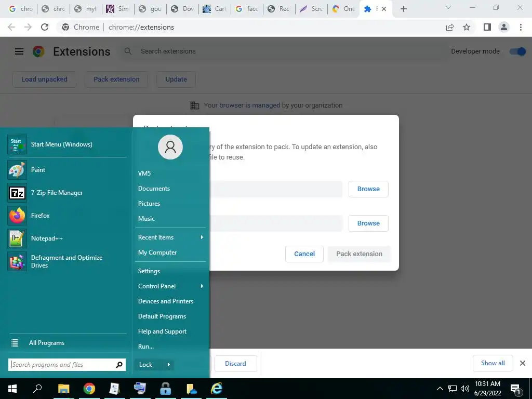
Task: Open Chrome's three-dot menu
Action: coord(521,27)
